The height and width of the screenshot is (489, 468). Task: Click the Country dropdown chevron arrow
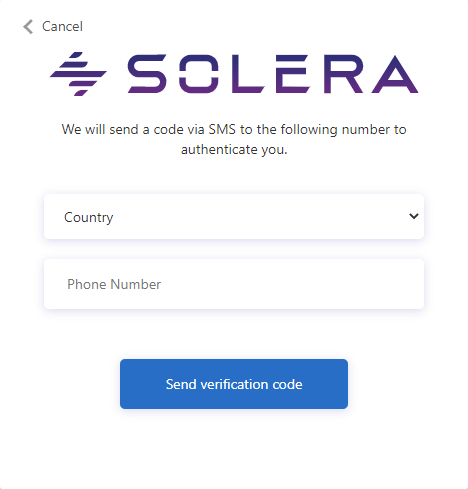pos(414,216)
